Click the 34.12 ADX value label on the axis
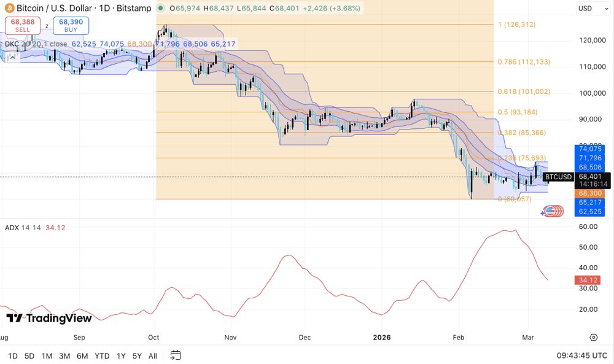The image size is (614, 364). click(x=589, y=281)
